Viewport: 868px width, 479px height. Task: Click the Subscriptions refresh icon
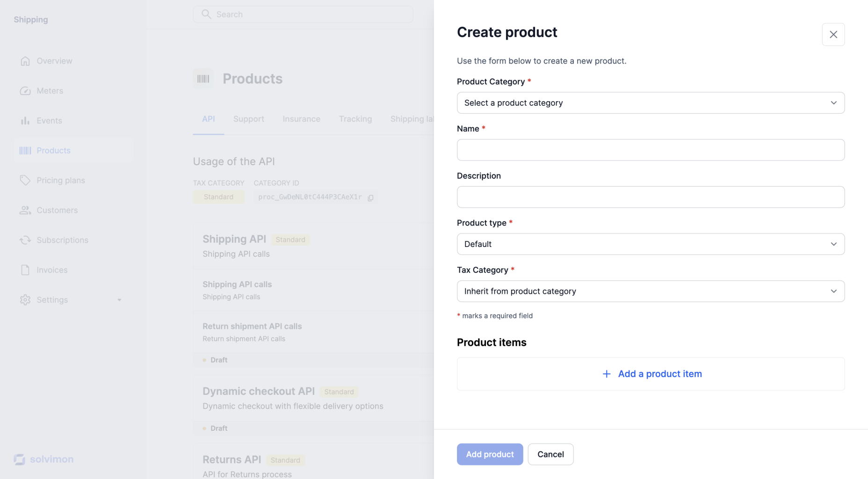tap(25, 240)
